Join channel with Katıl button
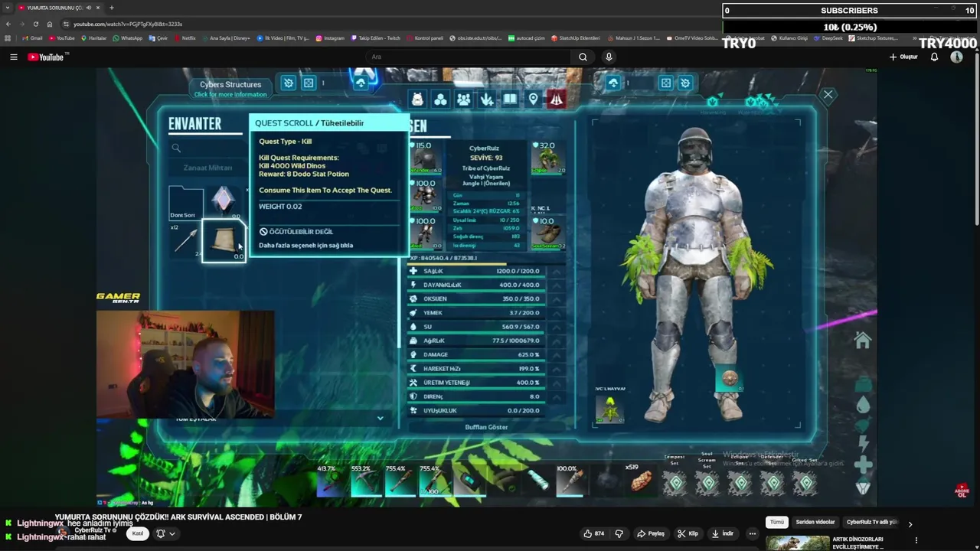The image size is (980, 551). pos(138,533)
